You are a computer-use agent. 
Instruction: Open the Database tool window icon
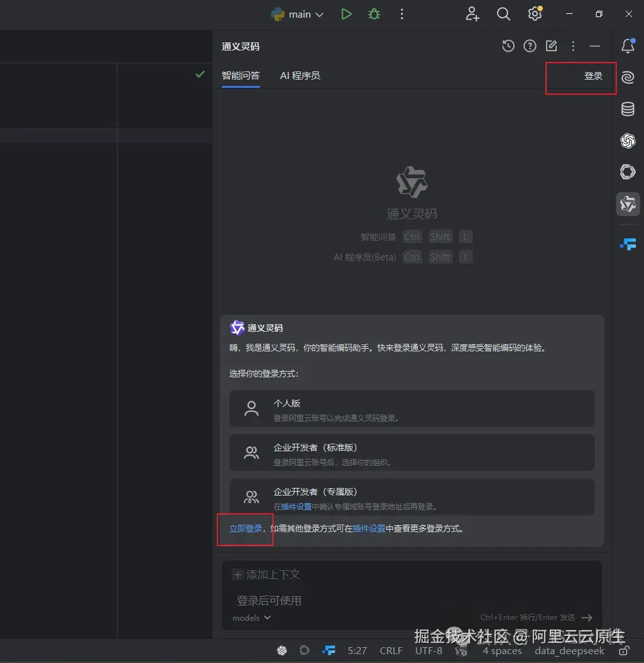click(x=628, y=109)
